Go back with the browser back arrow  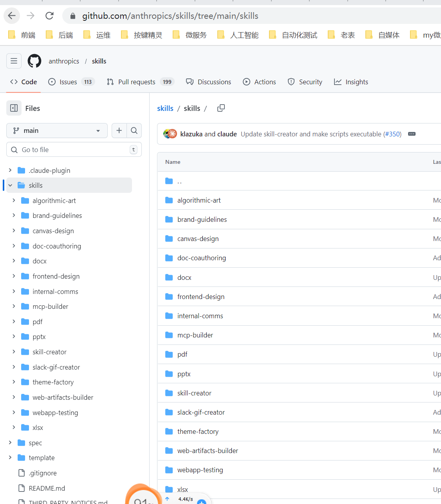pyautogui.click(x=12, y=16)
